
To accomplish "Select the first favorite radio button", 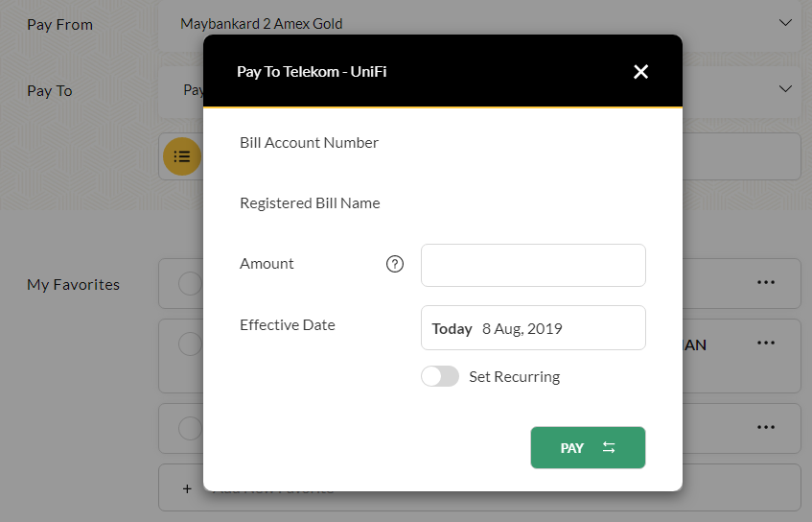I will click(x=190, y=283).
